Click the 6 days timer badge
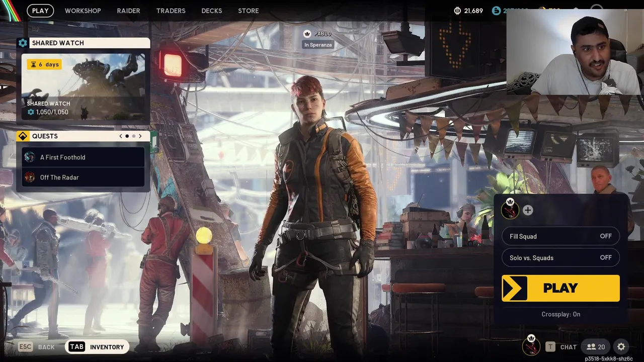This screenshot has width=644, height=362. point(44,64)
